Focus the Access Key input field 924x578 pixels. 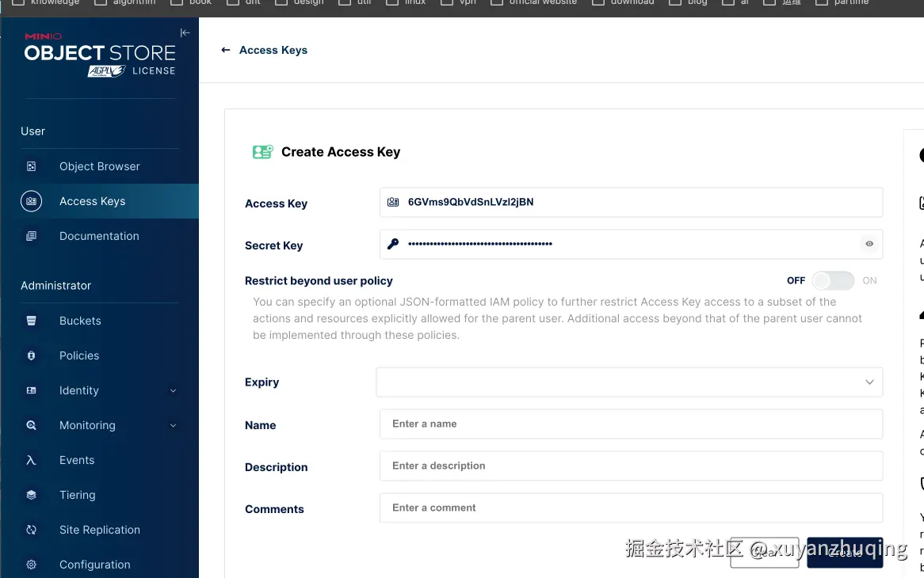631,202
